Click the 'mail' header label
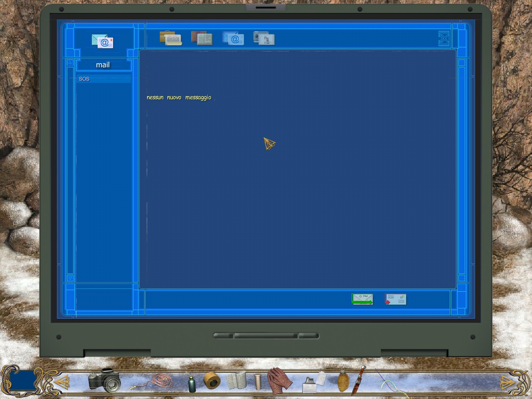The image size is (532, 399). (103, 65)
